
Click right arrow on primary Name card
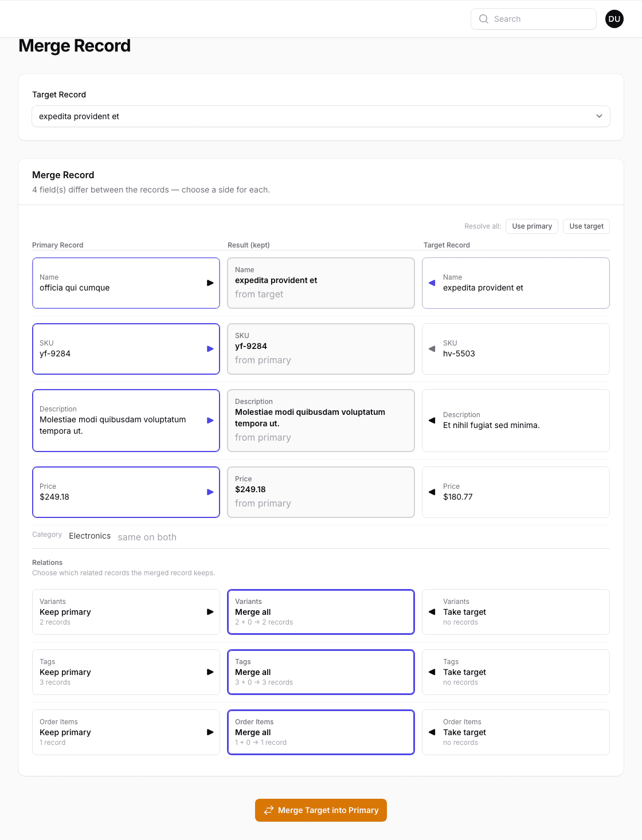point(210,283)
